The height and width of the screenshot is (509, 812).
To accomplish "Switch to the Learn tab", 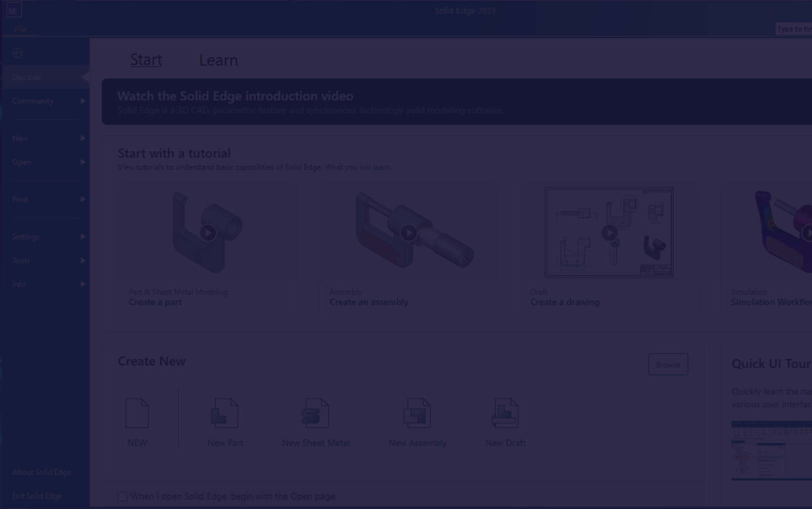I will (x=218, y=60).
